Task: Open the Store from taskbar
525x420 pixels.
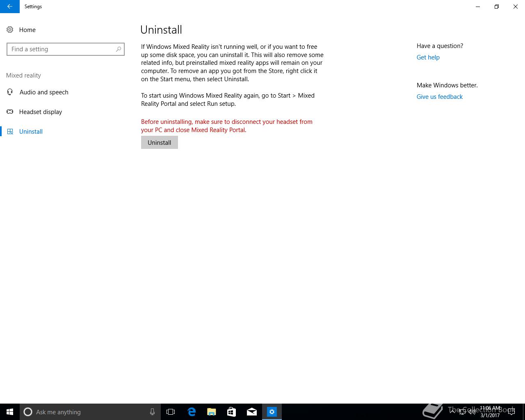Action: pyautogui.click(x=231, y=412)
